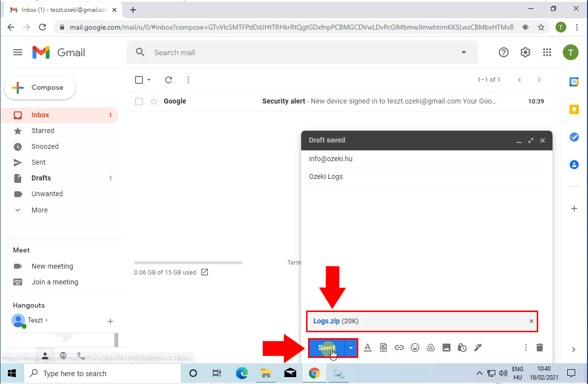Switch to the Drafts folder
This screenshot has width=588, height=384.
point(41,178)
